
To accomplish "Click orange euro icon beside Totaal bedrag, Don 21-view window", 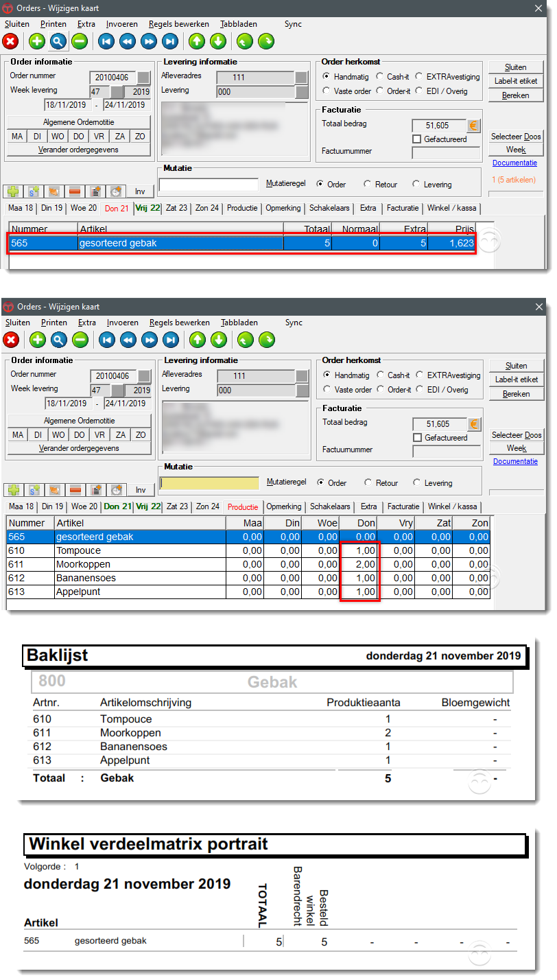I will 473,126.
